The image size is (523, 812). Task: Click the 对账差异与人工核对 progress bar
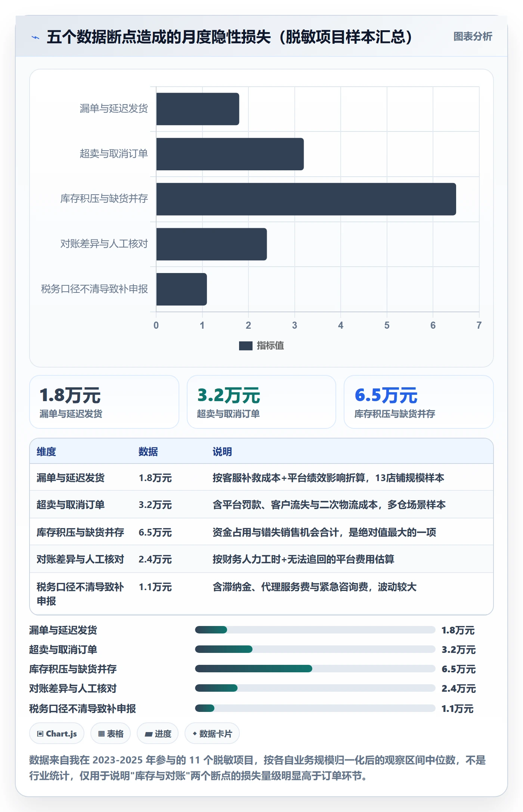pos(315,688)
